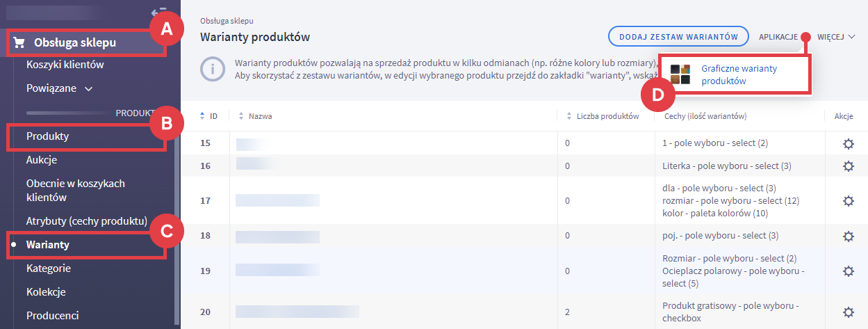Screen dimensions: 868x329
Task: Sort the table by Nazwa column
Action: (255, 116)
